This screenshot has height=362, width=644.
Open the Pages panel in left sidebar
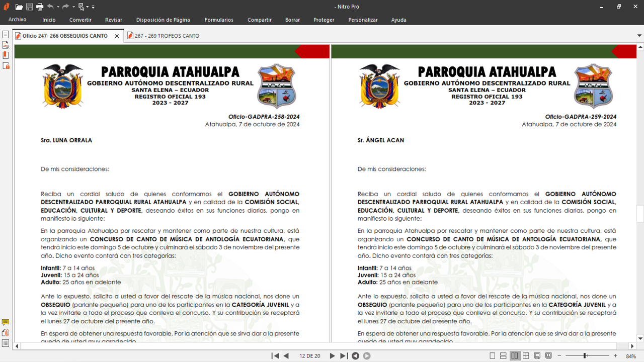point(6,35)
